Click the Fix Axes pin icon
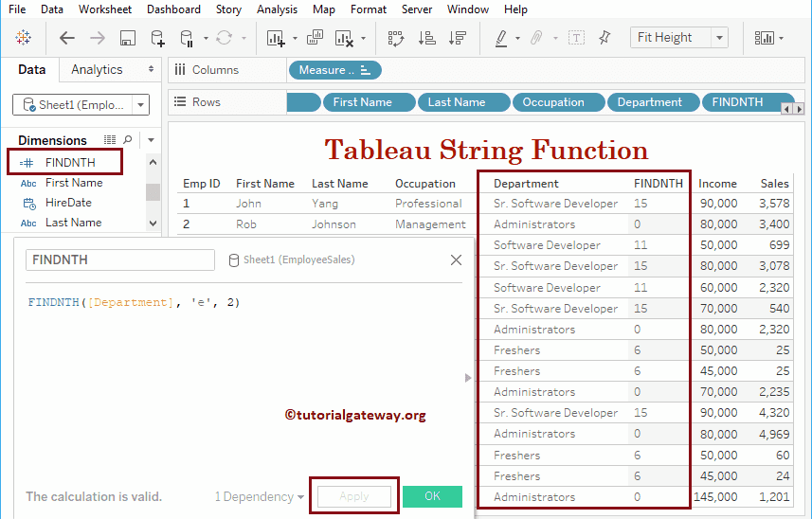Image resolution: width=812 pixels, height=519 pixels. [604, 37]
